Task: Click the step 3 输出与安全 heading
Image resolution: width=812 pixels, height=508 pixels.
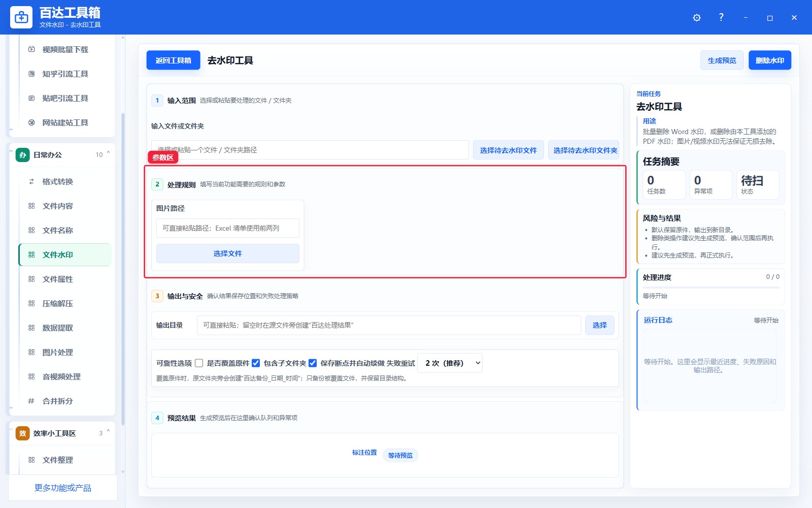Action: [185, 296]
